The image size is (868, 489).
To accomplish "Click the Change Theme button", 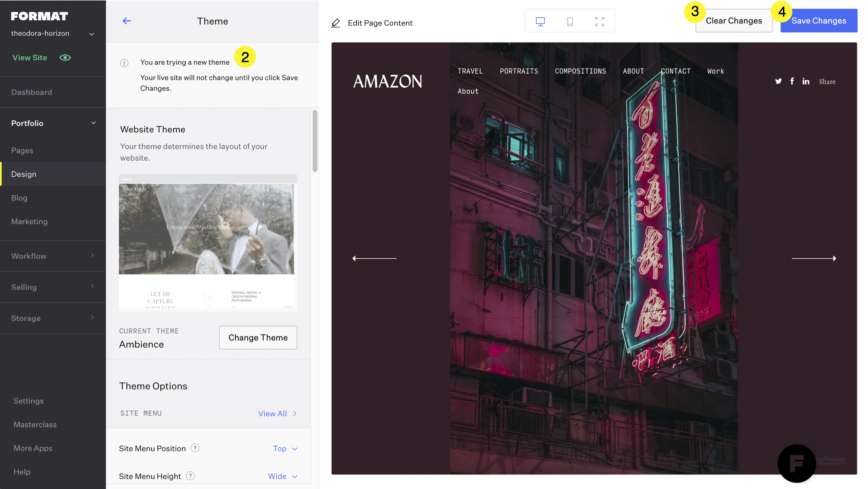I will [258, 338].
